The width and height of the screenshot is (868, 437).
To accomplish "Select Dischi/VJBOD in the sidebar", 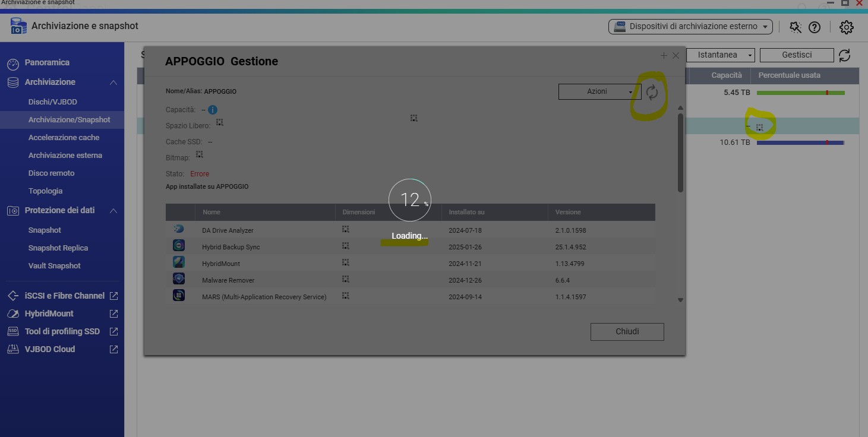I will click(53, 102).
